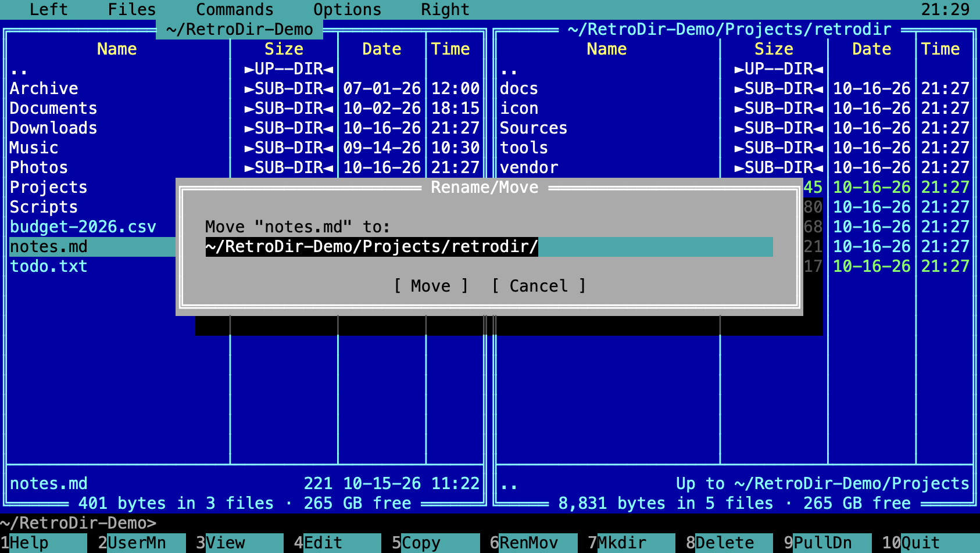Click the right panel Time column header
Viewport: 980px width, 553px height.
point(940,49)
